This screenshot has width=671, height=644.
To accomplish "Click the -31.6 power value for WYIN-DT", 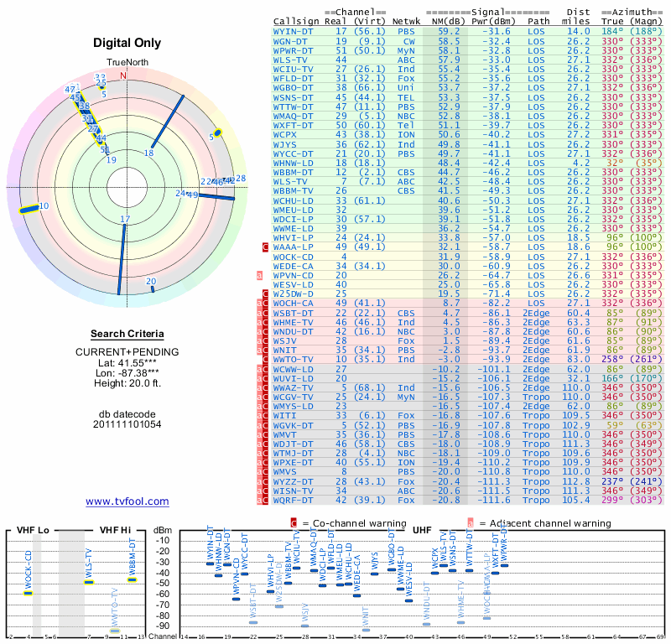I will click(497, 32).
